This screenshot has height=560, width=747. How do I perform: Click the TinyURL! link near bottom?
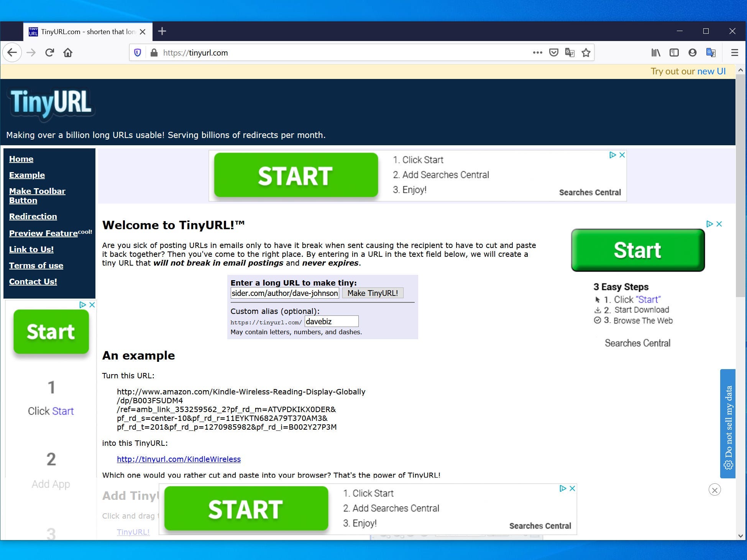click(133, 532)
